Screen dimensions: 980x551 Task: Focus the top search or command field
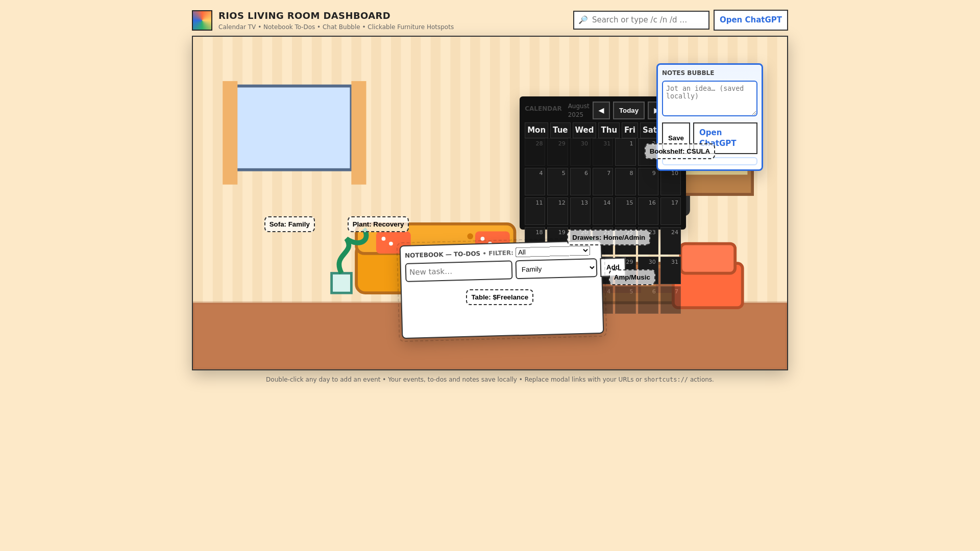tap(641, 20)
